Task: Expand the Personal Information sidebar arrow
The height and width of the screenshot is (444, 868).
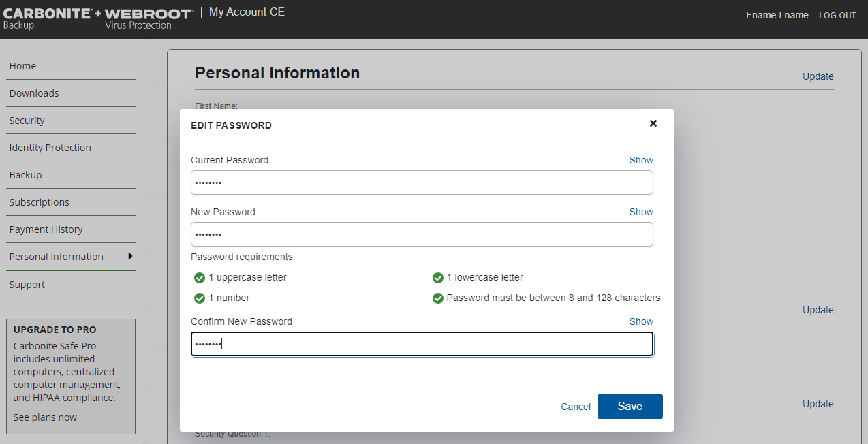Action: [129, 256]
